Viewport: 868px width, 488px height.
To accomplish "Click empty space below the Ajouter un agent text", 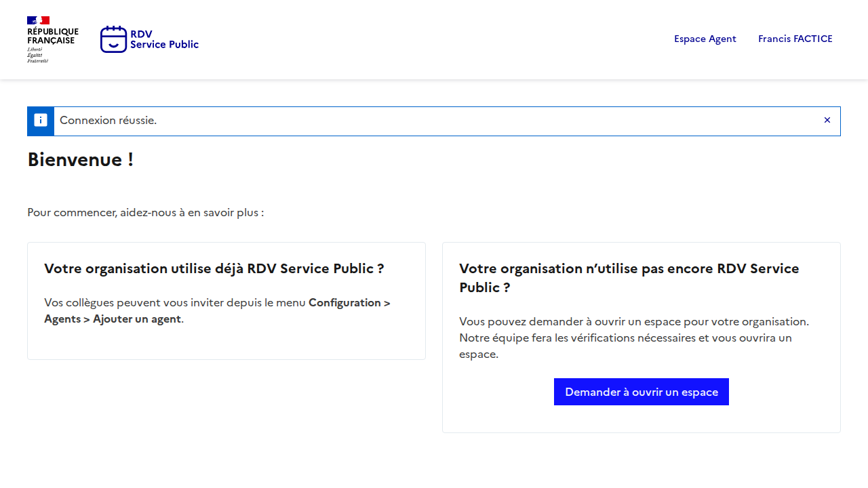I will tap(226, 343).
